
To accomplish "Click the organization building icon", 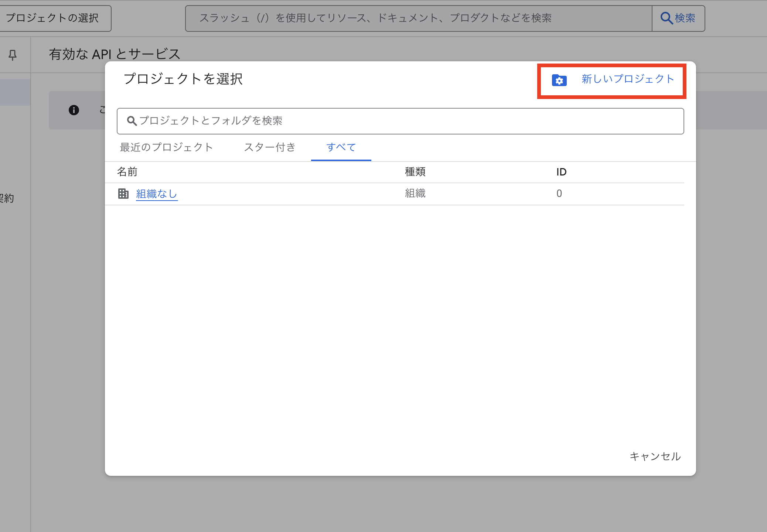I will click(123, 194).
